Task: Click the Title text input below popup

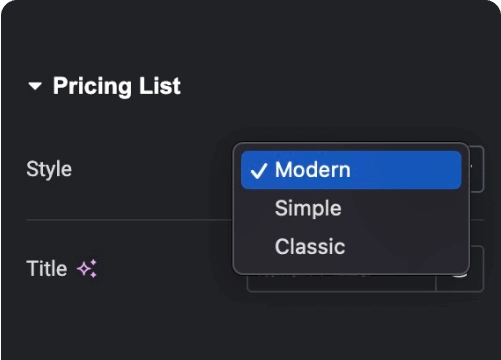Action: pos(341,283)
